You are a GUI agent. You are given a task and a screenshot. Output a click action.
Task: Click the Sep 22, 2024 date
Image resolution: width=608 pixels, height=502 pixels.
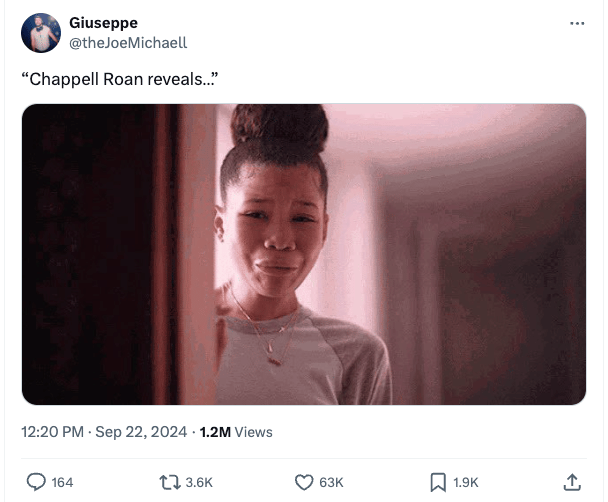141,432
